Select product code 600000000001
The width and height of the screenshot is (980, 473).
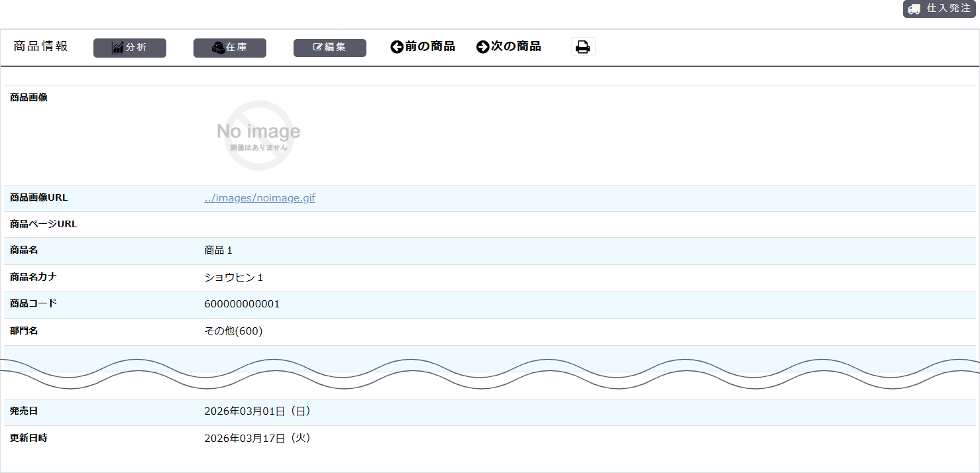coord(242,304)
